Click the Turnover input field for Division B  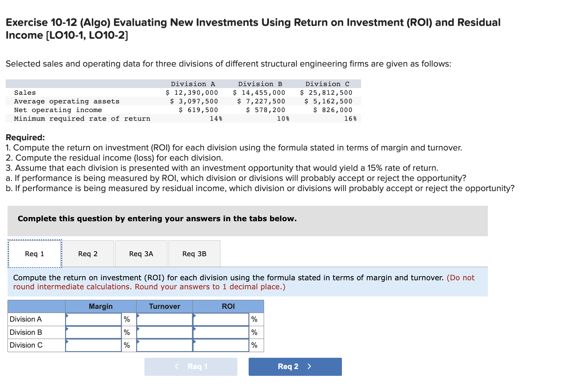tap(164, 332)
